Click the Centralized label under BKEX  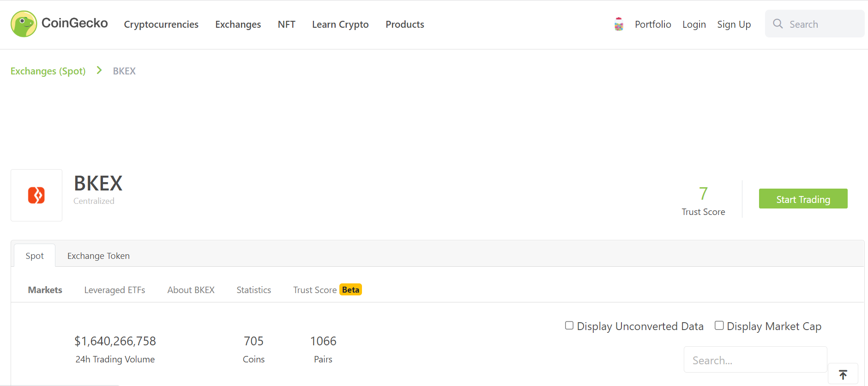pyautogui.click(x=94, y=201)
